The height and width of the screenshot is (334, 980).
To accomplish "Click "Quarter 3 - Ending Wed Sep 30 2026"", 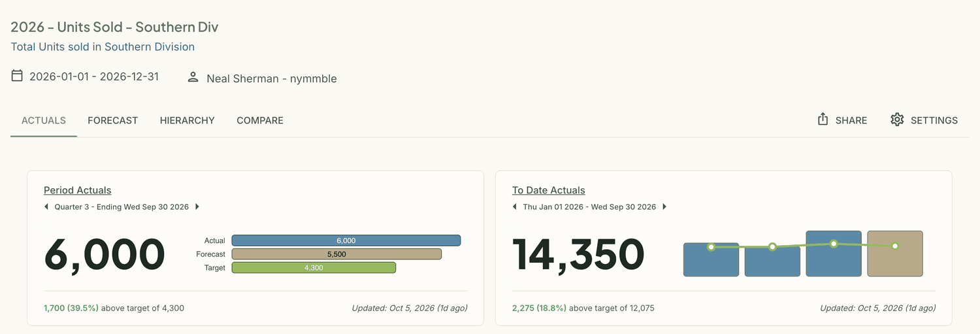I will click(x=122, y=207).
